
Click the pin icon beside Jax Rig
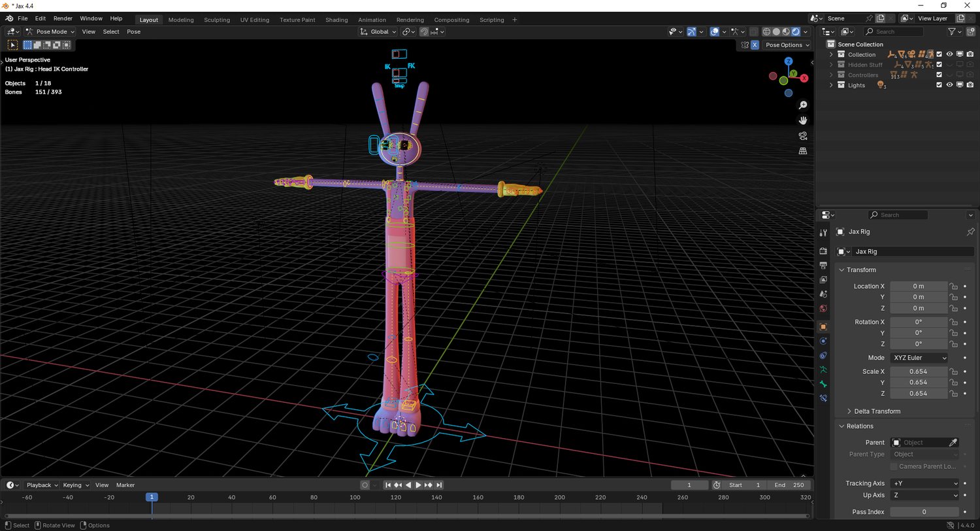(x=970, y=232)
